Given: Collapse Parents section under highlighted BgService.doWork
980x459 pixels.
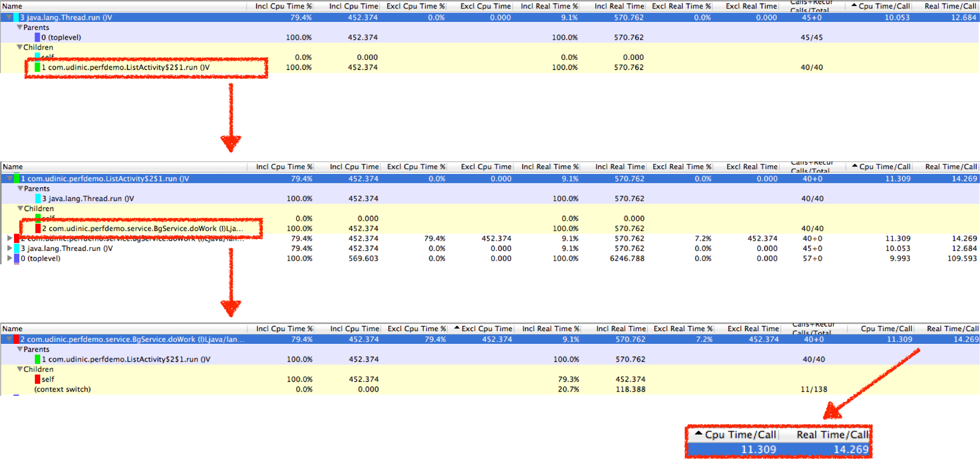Looking at the screenshot, I should coord(20,349).
